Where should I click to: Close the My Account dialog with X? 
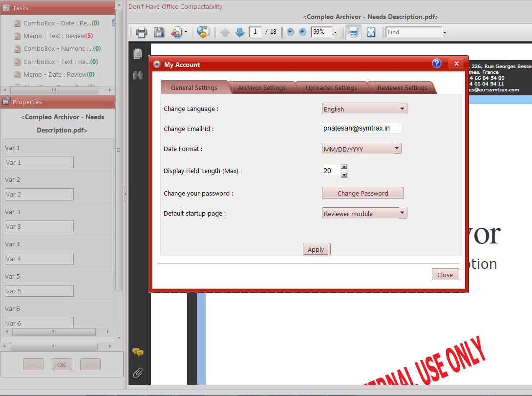tap(456, 64)
